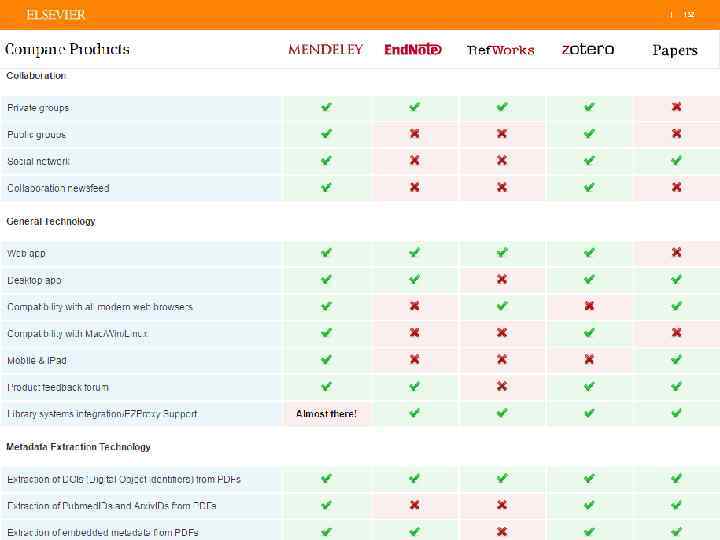Click Mendeley 'Almost there!' cell
The width and height of the screenshot is (720, 540).
point(326,414)
